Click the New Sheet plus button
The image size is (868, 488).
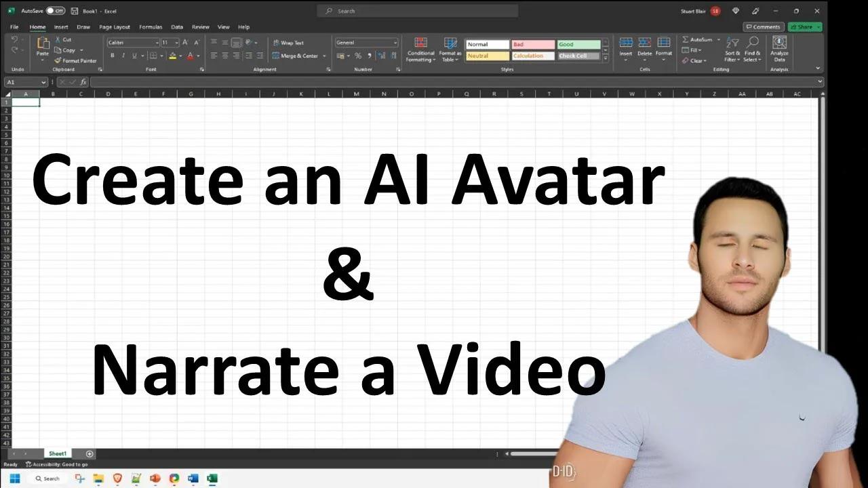(x=88, y=453)
